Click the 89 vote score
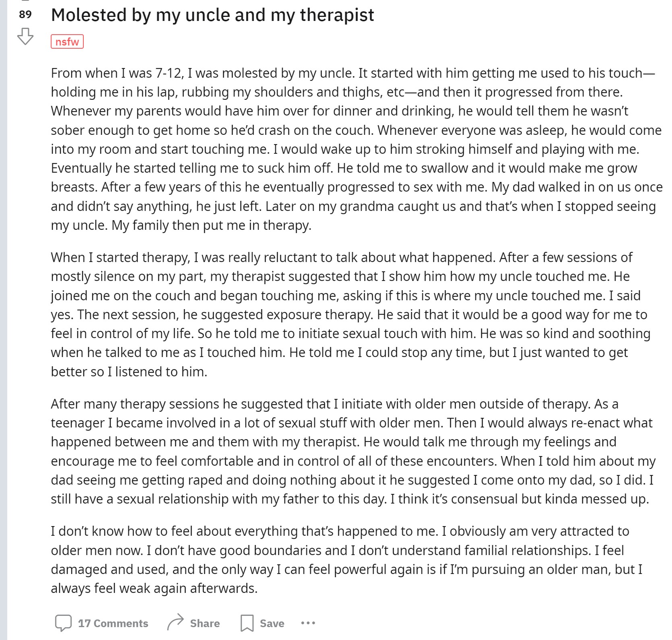This screenshot has height=640, width=672. pos(25,14)
